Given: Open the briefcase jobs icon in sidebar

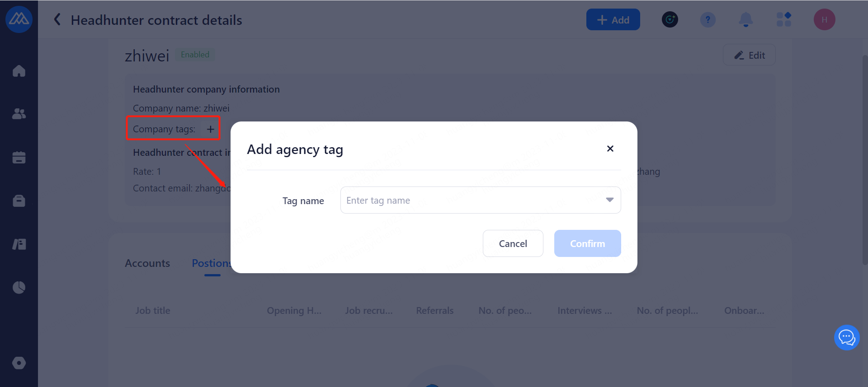Looking at the screenshot, I should click(19, 200).
